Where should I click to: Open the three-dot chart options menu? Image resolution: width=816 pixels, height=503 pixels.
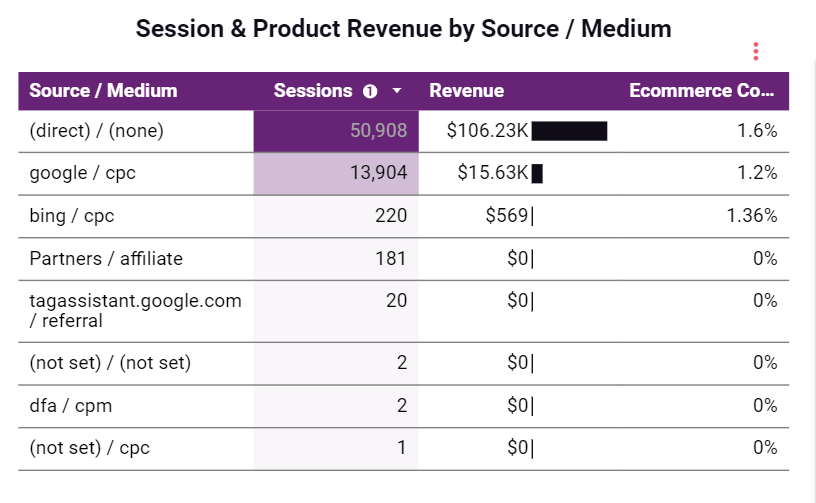(756, 51)
